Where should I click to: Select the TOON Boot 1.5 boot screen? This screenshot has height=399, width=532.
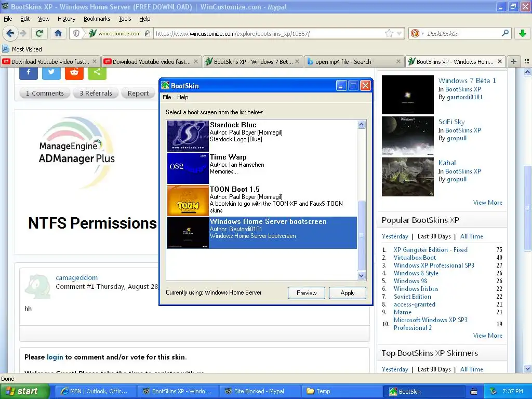(262, 200)
